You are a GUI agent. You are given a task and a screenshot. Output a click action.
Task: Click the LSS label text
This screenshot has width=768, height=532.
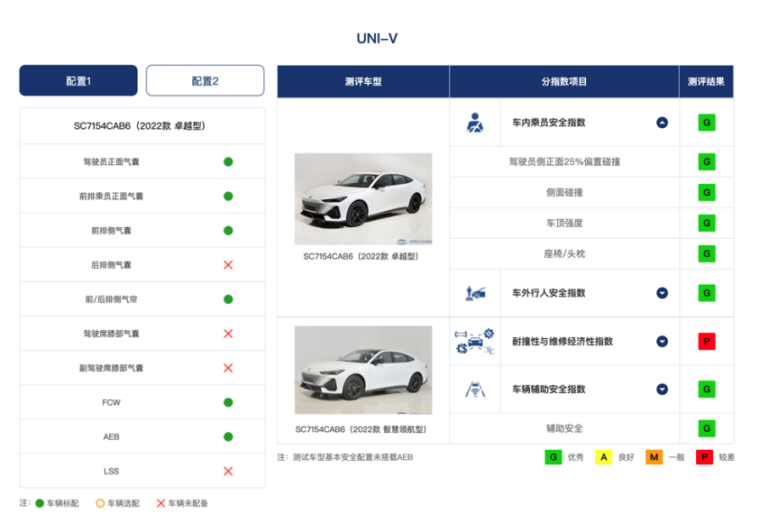click(x=111, y=472)
